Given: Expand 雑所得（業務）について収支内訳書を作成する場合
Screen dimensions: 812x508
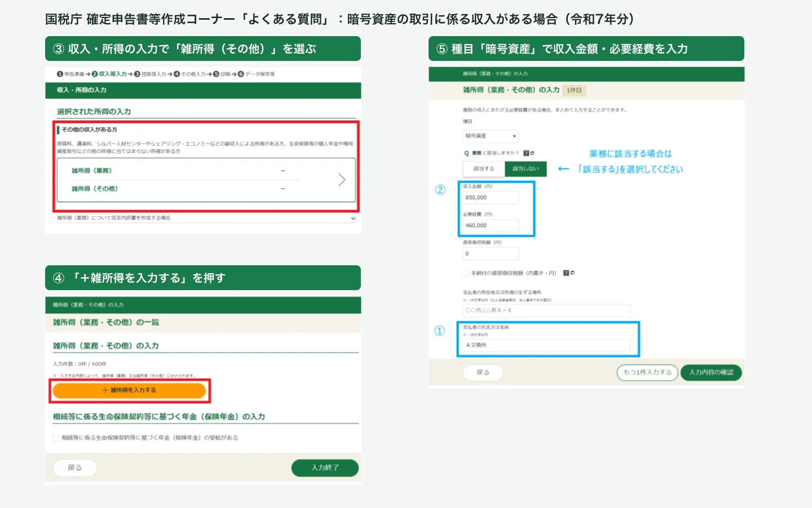Looking at the screenshot, I should [x=206, y=218].
